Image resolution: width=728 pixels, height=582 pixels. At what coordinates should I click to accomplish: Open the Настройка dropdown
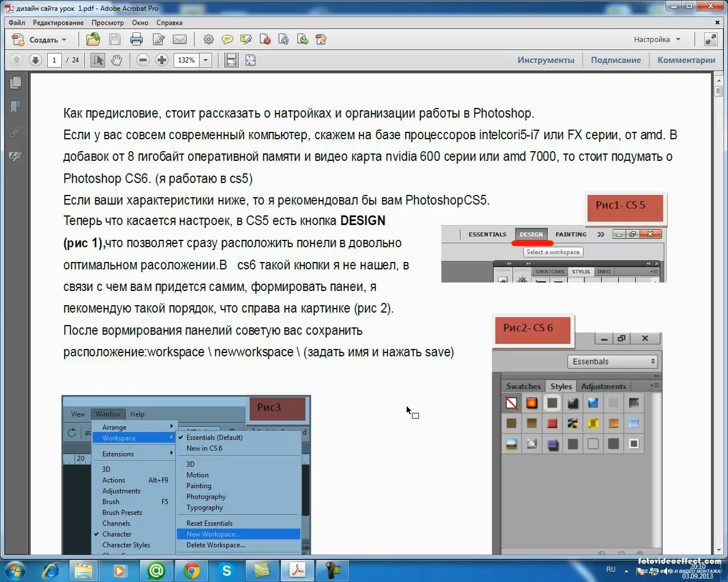click(657, 39)
